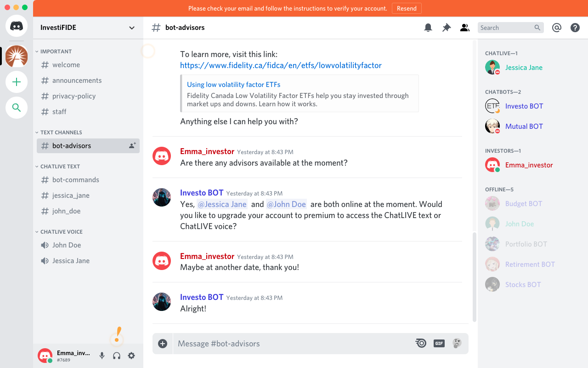Image resolution: width=588 pixels, height=368 pixels.
Task: Click Mutual BOT avatar in member list
Action: tap(492, 126)
